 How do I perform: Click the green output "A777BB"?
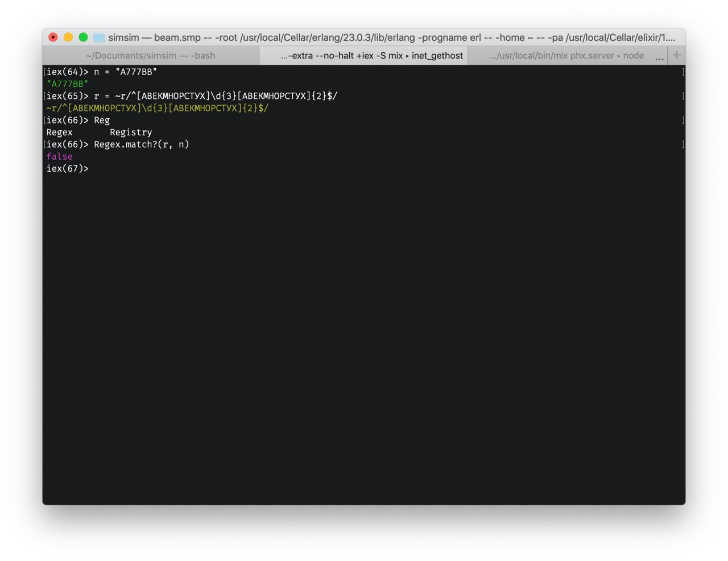[67, 84]
